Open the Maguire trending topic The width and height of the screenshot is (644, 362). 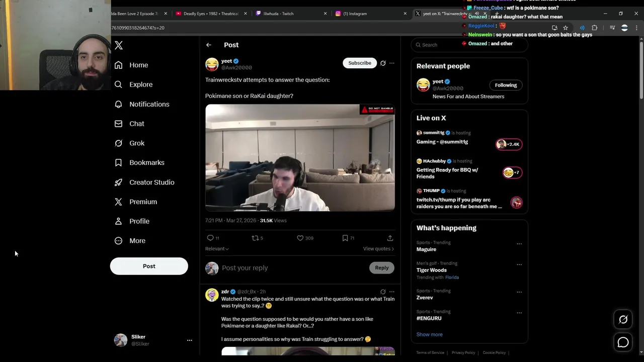click(x=426, y=249)
